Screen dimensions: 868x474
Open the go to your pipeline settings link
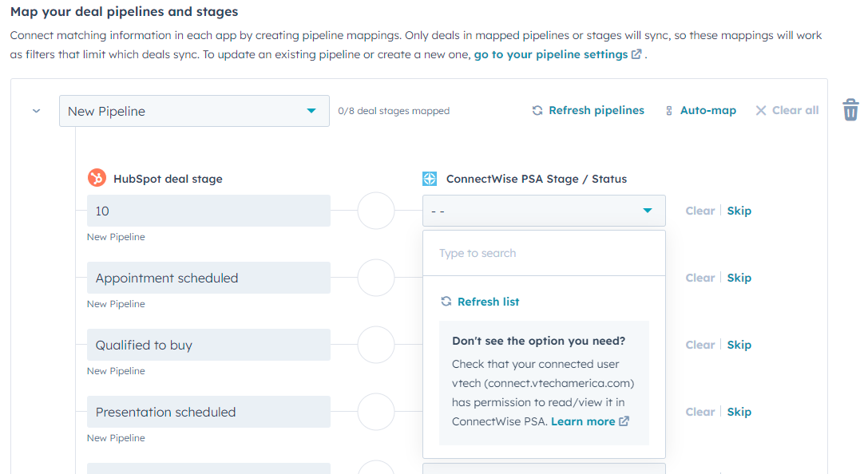pyautogui.click(x=557, y=54)
